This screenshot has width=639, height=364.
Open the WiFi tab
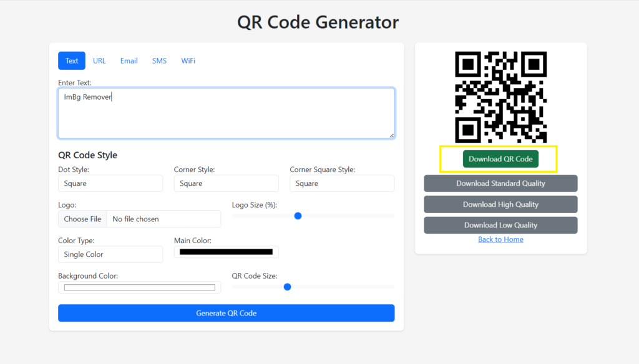point(188,60)
